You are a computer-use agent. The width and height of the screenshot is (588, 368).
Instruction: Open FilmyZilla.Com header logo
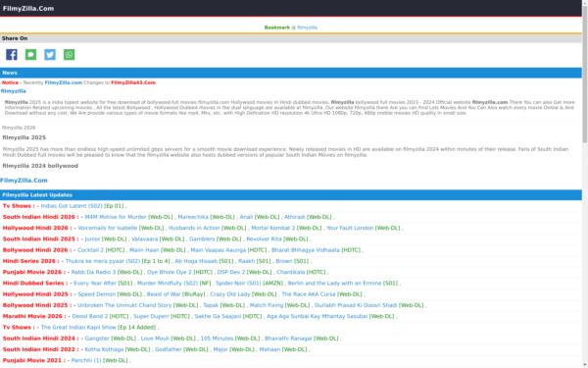[28, 8]
